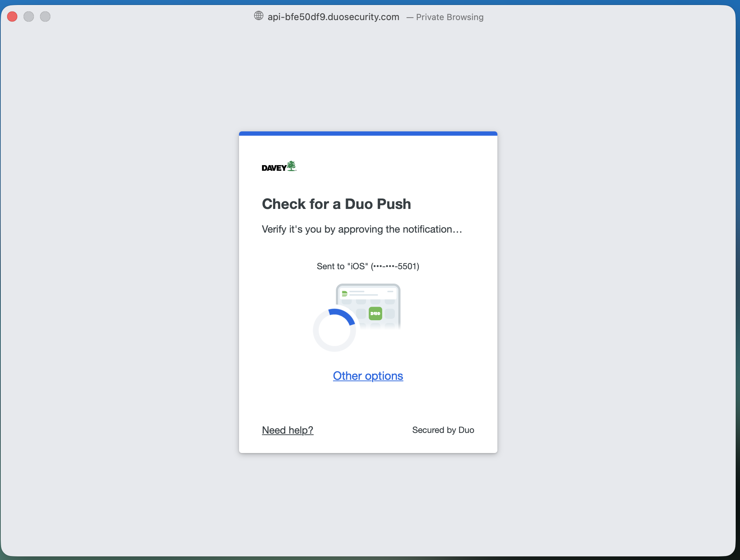Click the Davey tree logo

pyautogui.click(x=279, y=166)
